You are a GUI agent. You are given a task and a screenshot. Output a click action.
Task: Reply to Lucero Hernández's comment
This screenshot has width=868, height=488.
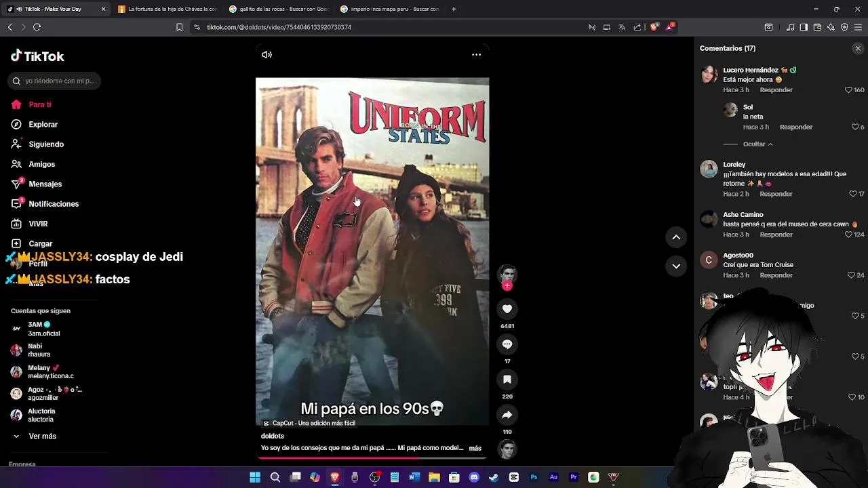pyautogui.click(x=776, y=90)
